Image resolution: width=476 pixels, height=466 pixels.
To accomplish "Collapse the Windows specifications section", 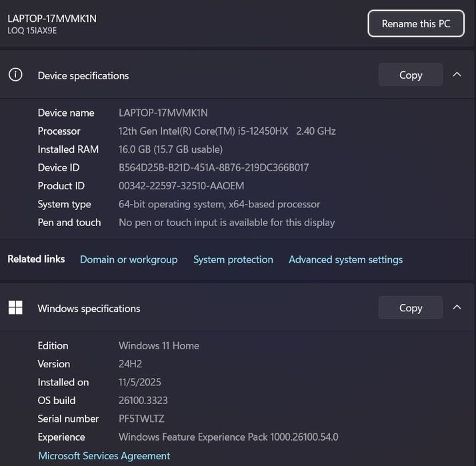I will 457,307.
